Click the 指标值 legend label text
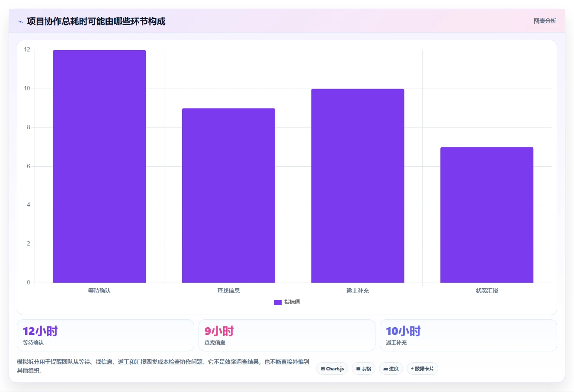 292,302
